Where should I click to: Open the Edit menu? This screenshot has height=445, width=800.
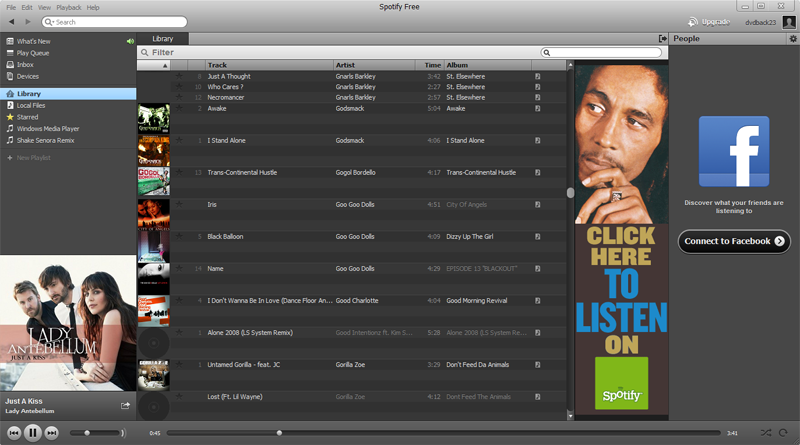click(27, 8)
